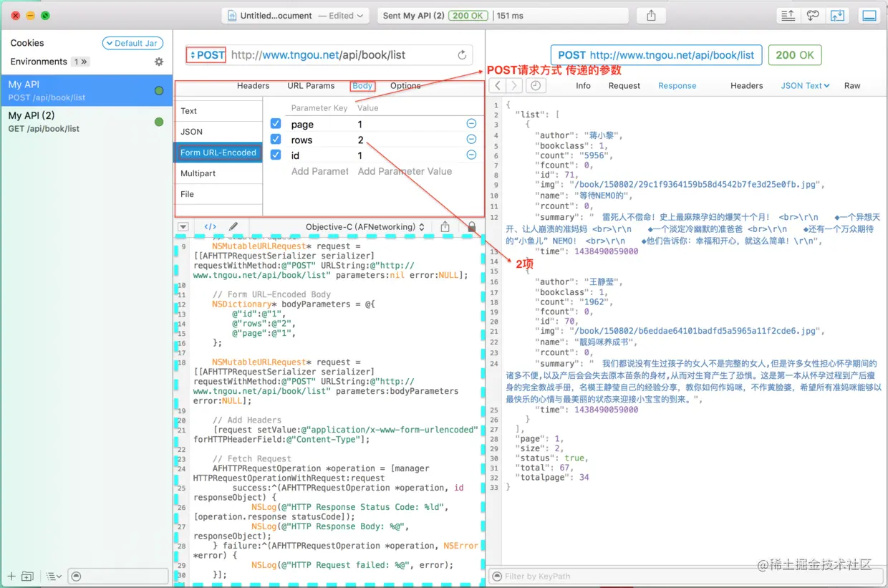The width and height of the screenshot is (888, 588).
Task: Select JSON body type
Action: pyautogui.click(x=219, y=132)
